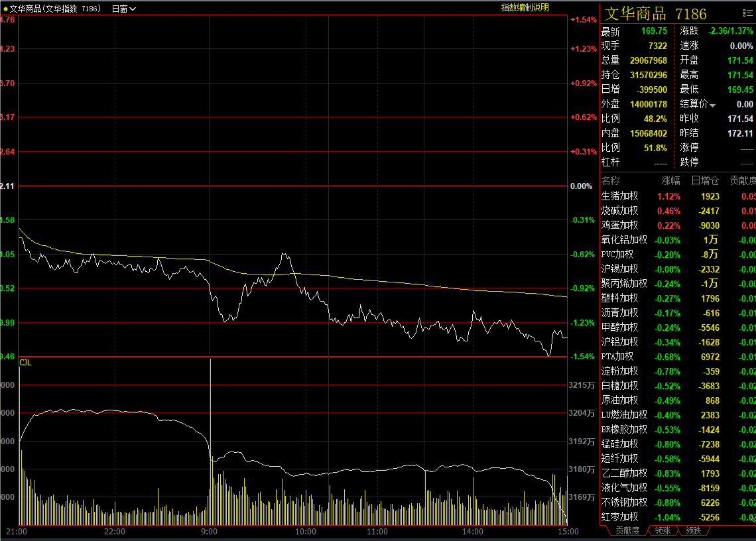The height and width of the screenshot is (541, 756).
Task: Select the 烧碱加权 row
Action: (619, 211)
